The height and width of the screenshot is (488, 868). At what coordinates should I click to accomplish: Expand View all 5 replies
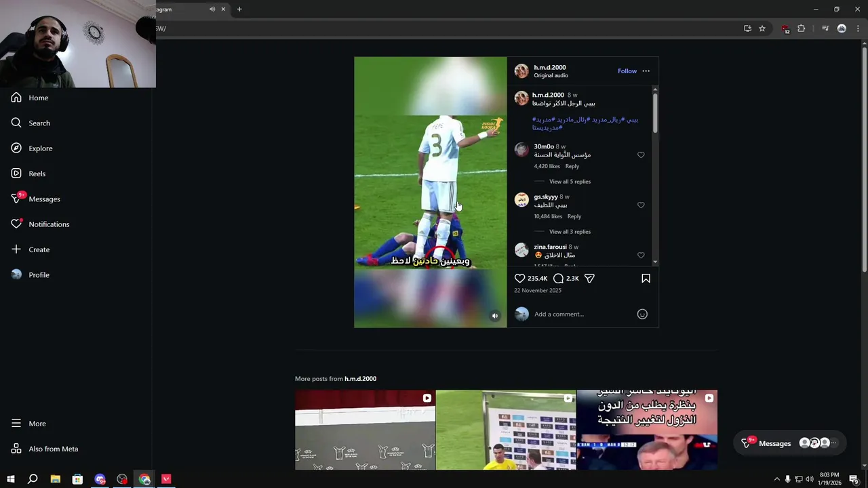tap(570, 182)
